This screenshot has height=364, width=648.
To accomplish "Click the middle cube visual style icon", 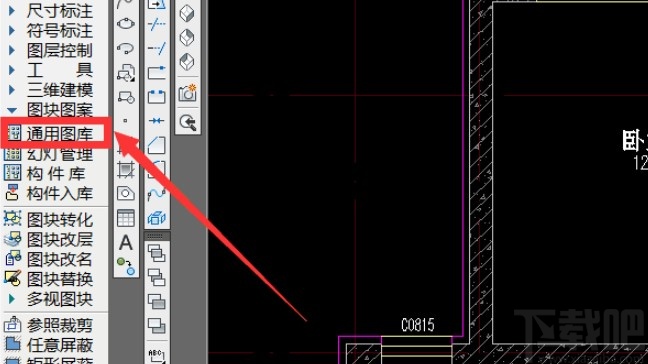I will pos(187,38).
